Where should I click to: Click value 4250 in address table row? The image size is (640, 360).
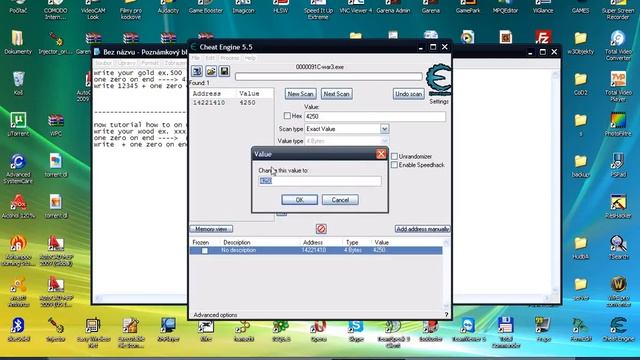pyautogui.click(x=379, y=250)
